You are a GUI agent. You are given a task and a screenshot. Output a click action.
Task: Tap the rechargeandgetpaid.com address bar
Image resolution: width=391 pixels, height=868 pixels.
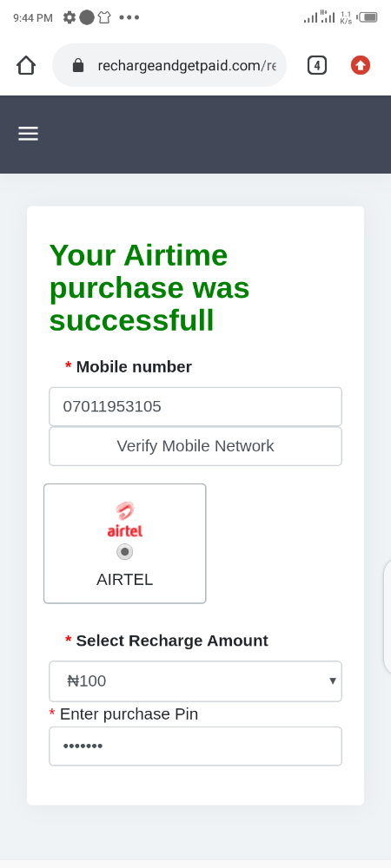point(169,65)
